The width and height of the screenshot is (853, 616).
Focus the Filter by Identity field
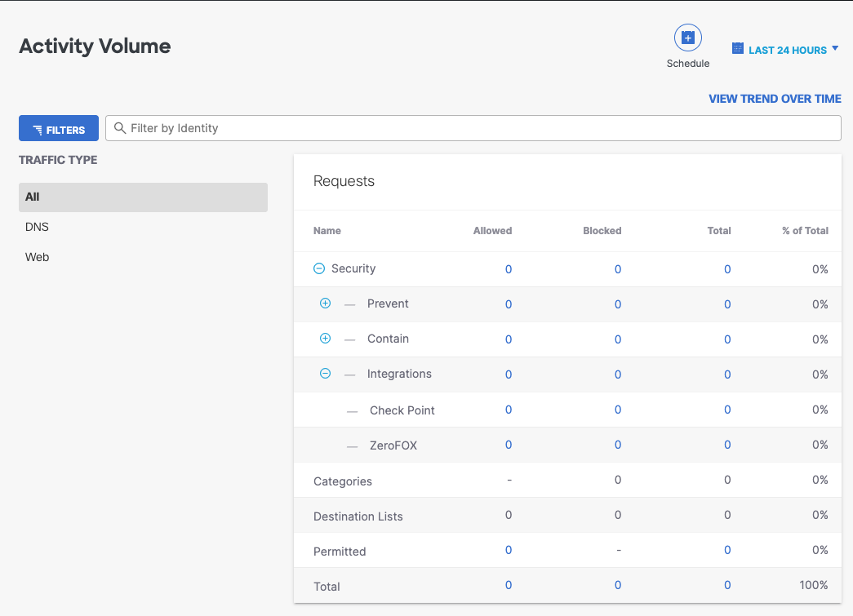coord(473,128)
